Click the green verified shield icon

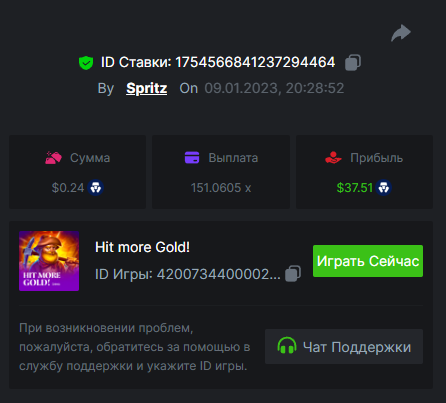[86, 63]
